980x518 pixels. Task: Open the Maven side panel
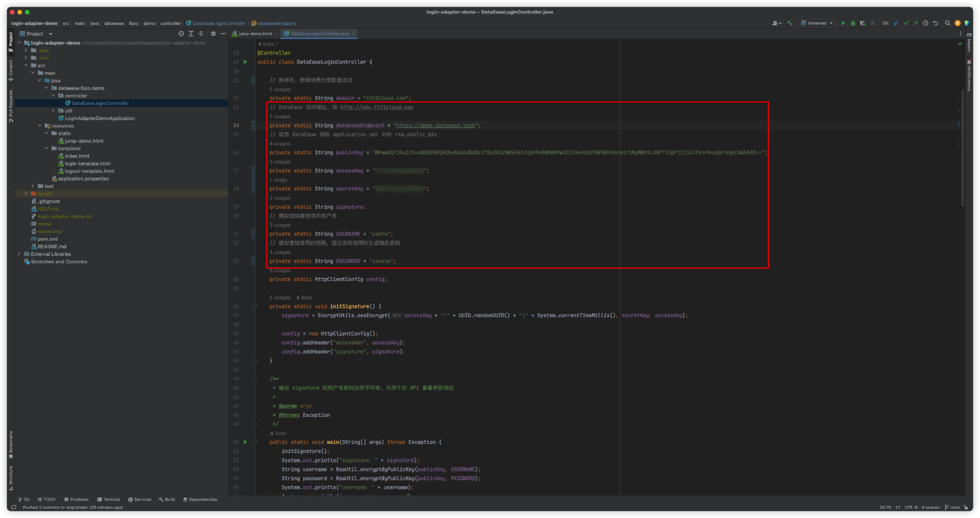tap(969, 42)
